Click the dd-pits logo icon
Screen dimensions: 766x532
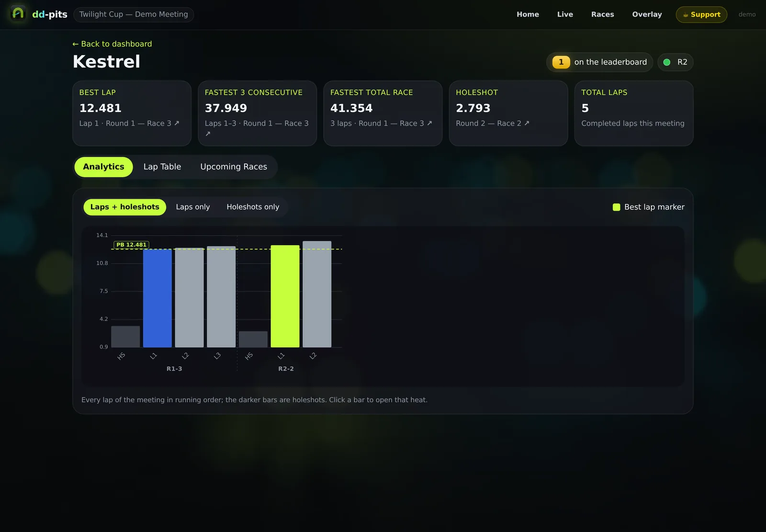pos(18,13)
